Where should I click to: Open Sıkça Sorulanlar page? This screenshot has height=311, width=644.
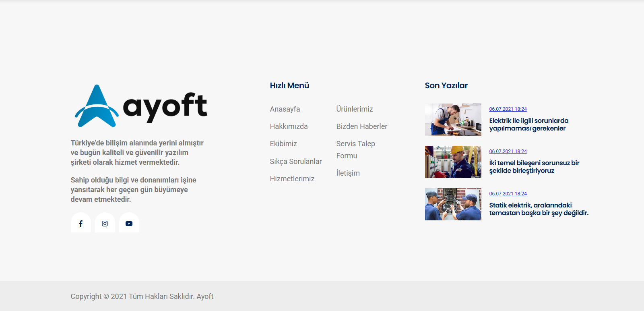[x=296, y=162]
